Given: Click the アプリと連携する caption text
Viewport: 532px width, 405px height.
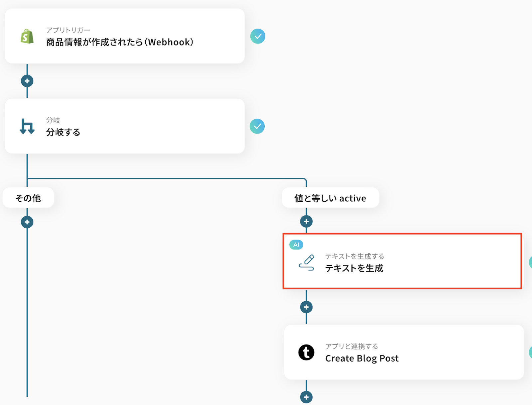Looking at the screenshot, I should (x=351, y=347).
